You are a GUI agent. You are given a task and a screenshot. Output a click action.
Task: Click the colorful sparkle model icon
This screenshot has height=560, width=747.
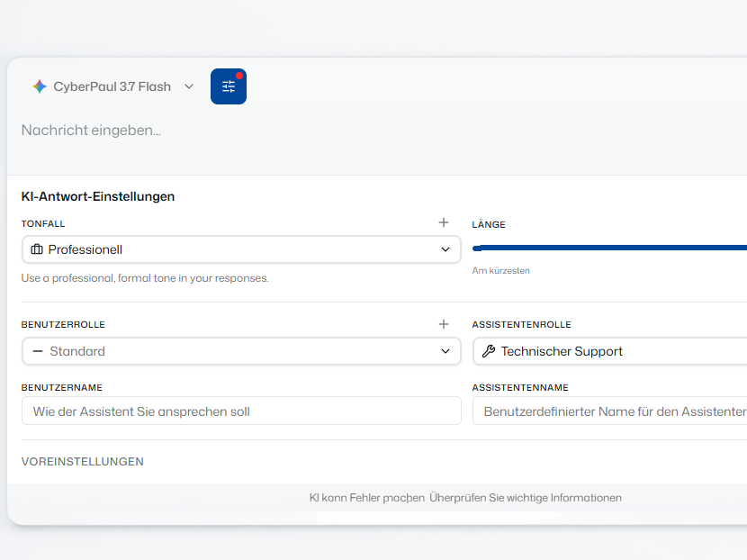(x=40, y=86)
